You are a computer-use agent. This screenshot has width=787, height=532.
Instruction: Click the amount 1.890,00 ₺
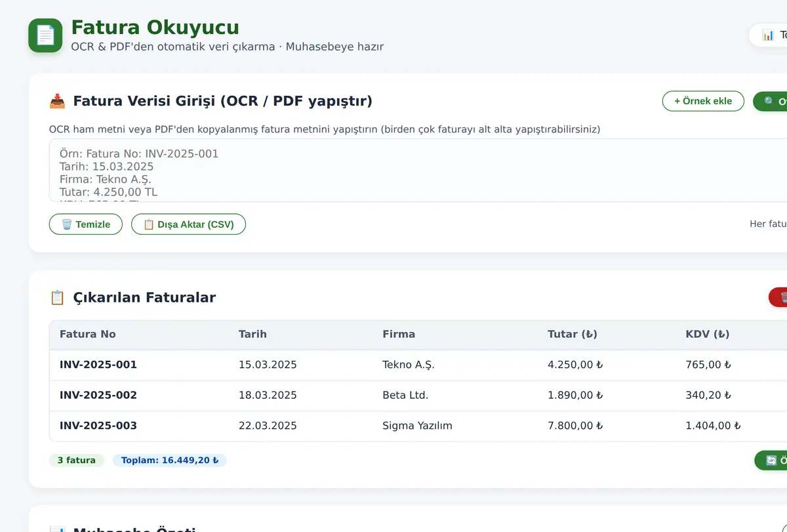click(575, 395)
